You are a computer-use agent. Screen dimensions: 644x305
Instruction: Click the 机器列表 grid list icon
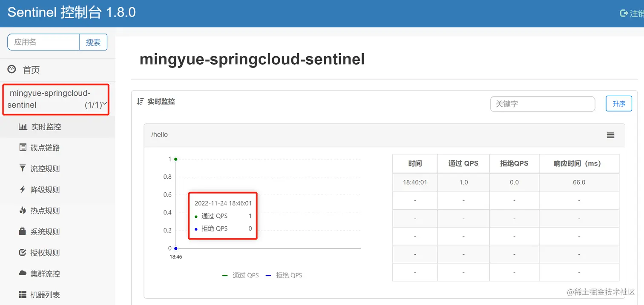23,294
